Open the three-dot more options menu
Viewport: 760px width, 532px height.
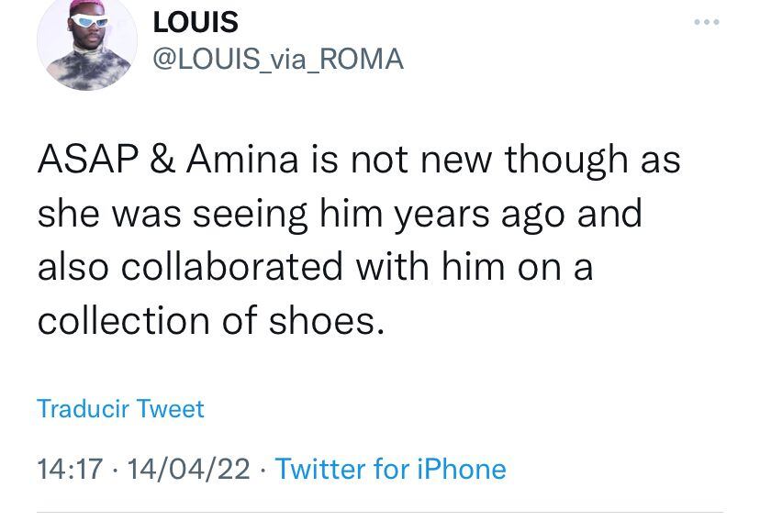point(706,22)
